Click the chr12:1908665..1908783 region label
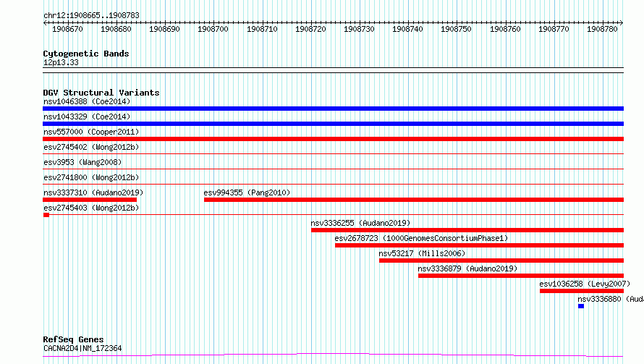 [91, 16]
